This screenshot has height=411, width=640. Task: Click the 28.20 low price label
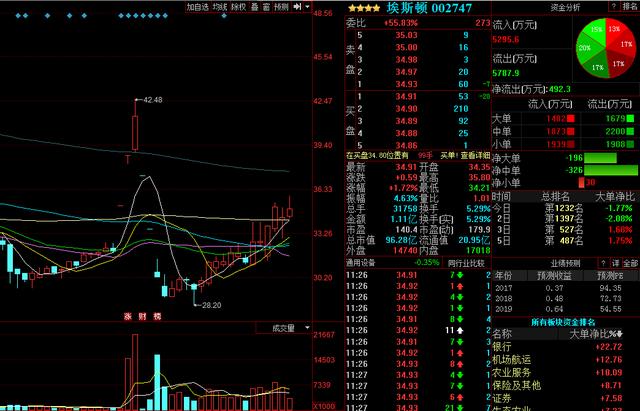211,305
